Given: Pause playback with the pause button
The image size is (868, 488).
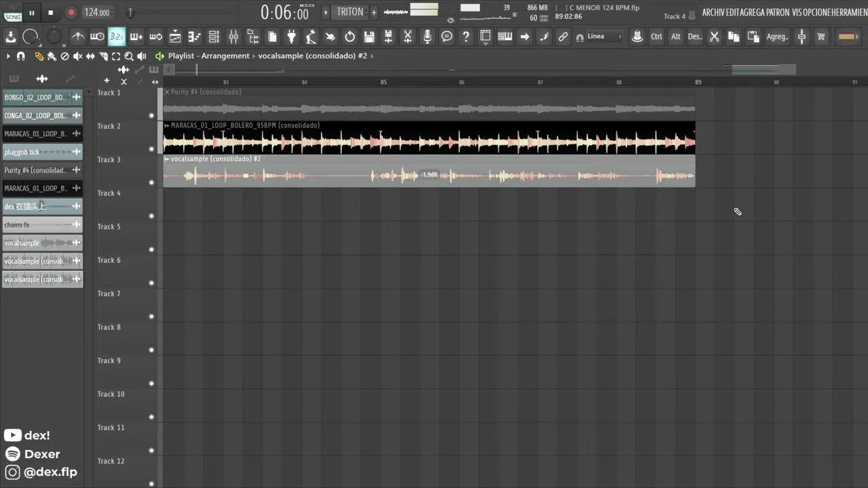Looking at the screenshot, I should click(31, 13).
